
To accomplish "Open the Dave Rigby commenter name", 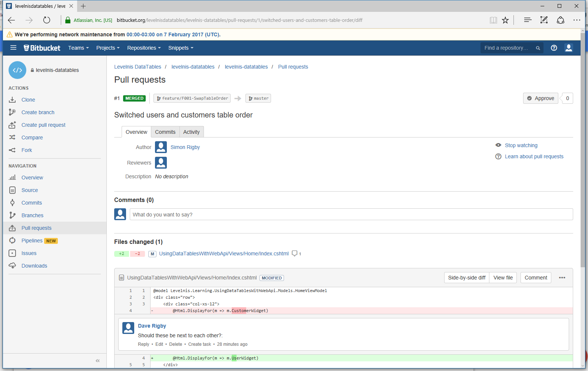I will [x=152, y=326].
